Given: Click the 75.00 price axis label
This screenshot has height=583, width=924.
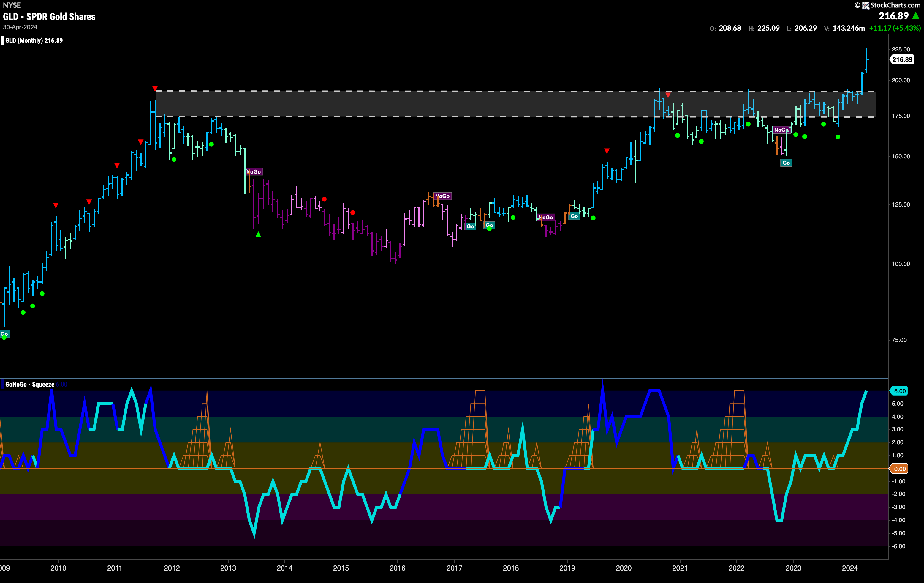Looking at the screenshot, I should tap(899, 340).
